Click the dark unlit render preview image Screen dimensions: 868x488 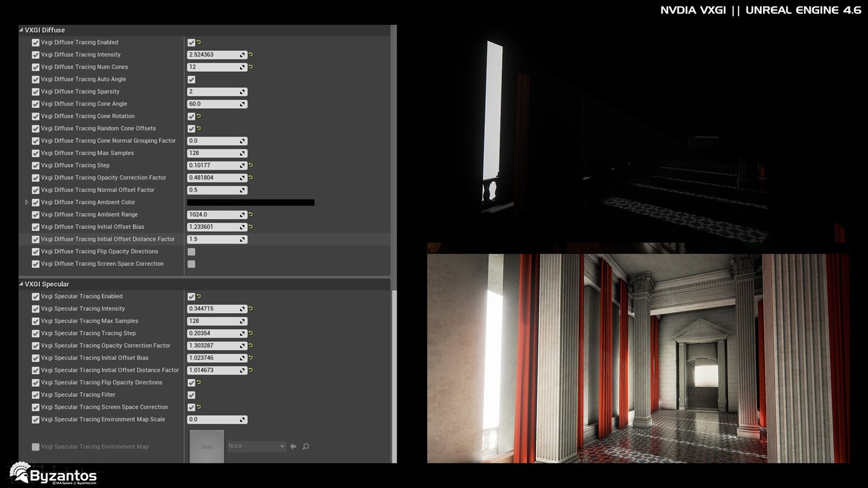tap(639, 134)
